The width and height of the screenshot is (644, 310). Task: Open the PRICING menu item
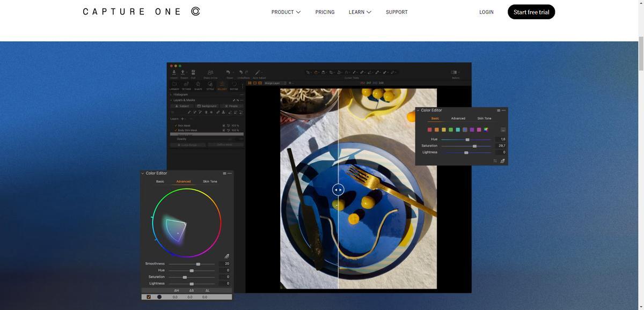click(325, 12)
